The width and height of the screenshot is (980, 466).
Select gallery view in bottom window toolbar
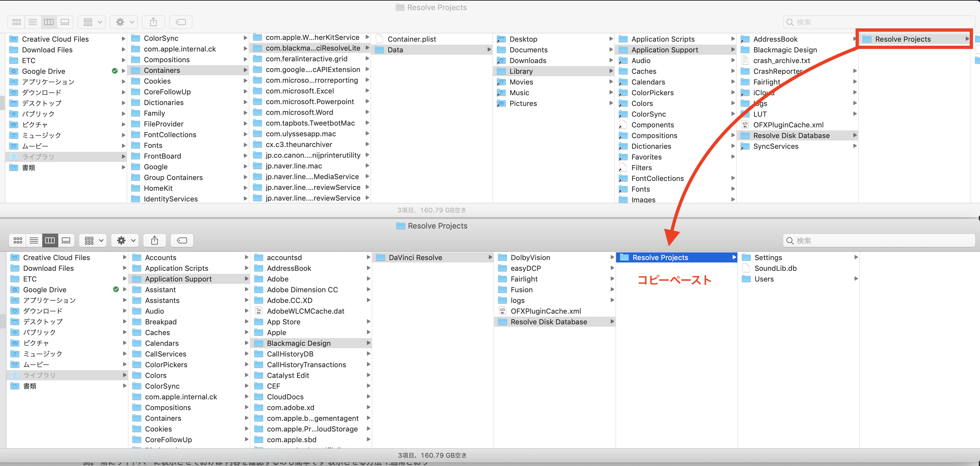point(66,240)
